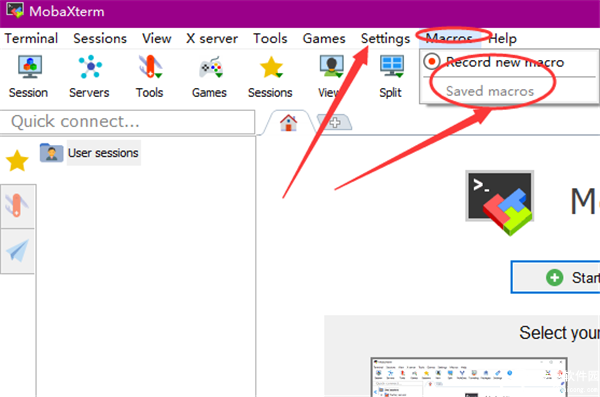The height and width of the screenshot is (397, 600).
Task: Open the Settings menu
Action: pos(385,39)
